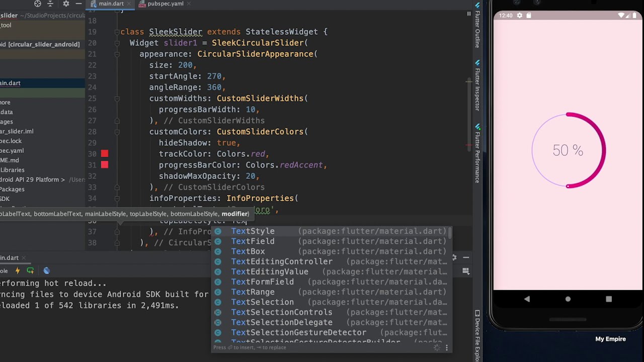Image resolution: width=644 pixels, height=362 pixels.
Task: Collapse the infoProperties fold on line 34
Action: [x=117, y=198]
